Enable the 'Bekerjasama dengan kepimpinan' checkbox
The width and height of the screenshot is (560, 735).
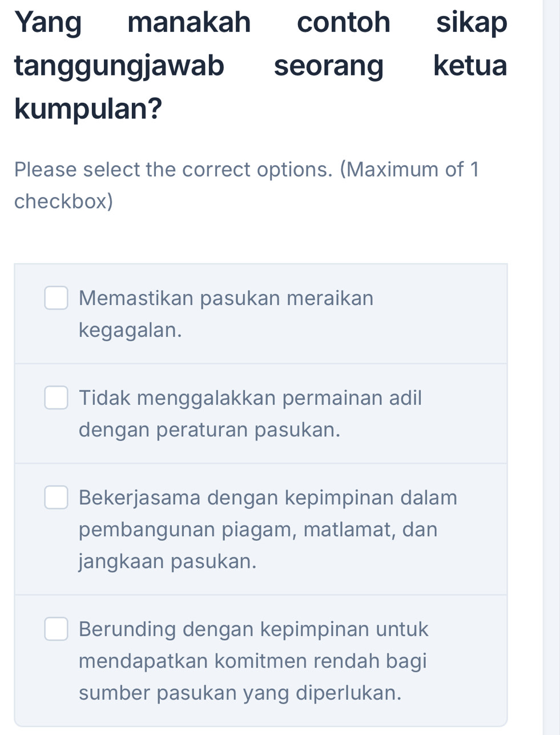[56, 497]
